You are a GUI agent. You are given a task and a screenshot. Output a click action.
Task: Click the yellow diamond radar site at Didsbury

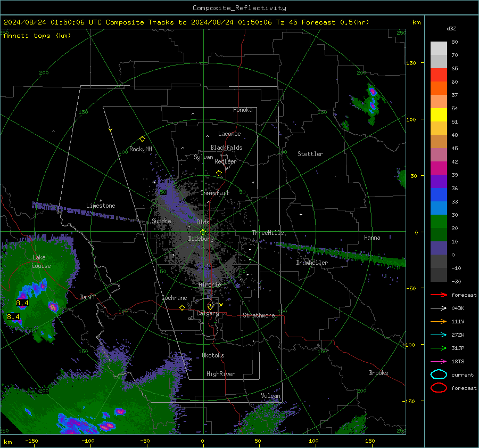click(x=203, y=232)
